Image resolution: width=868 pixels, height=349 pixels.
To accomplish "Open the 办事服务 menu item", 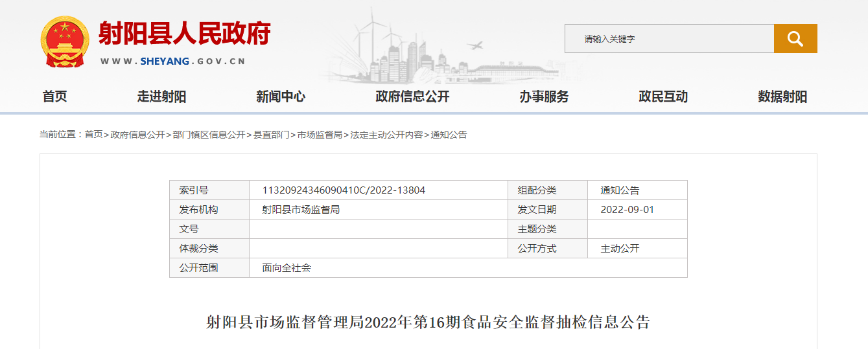I will pyautogui.click(x=544, y=97).
